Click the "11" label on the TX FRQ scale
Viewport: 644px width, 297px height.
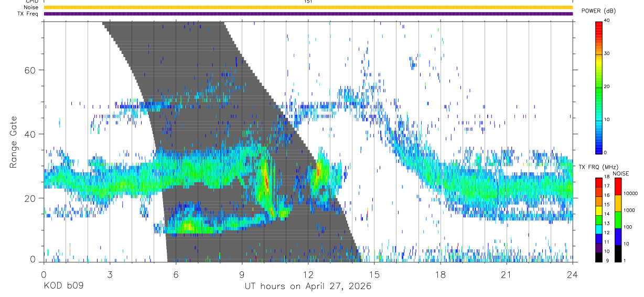(x=607, y=242)
